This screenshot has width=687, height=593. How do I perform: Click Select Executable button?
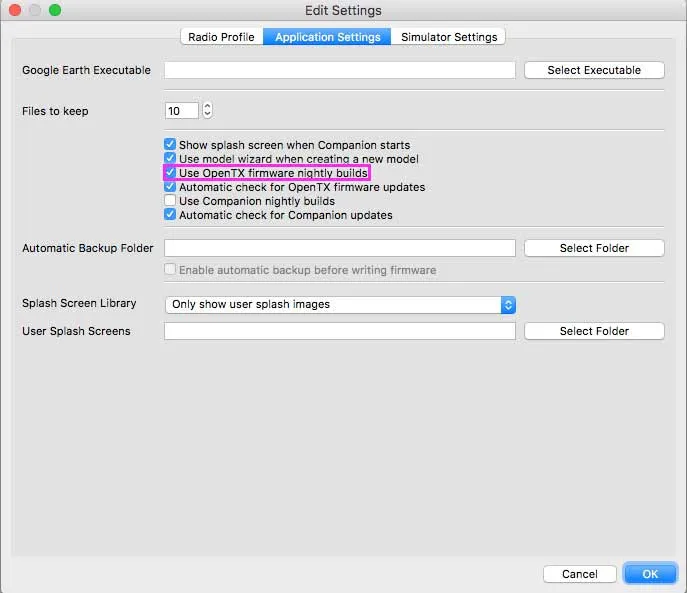593,70
